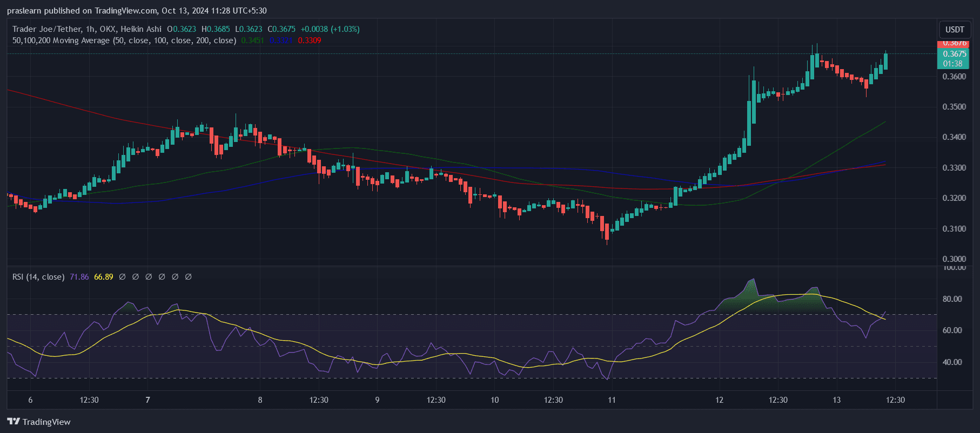Image resolution: width=980 pixels, height=433 pixels.
Task: Click the TradingView logo at bottom left
Action: (39, 422)
